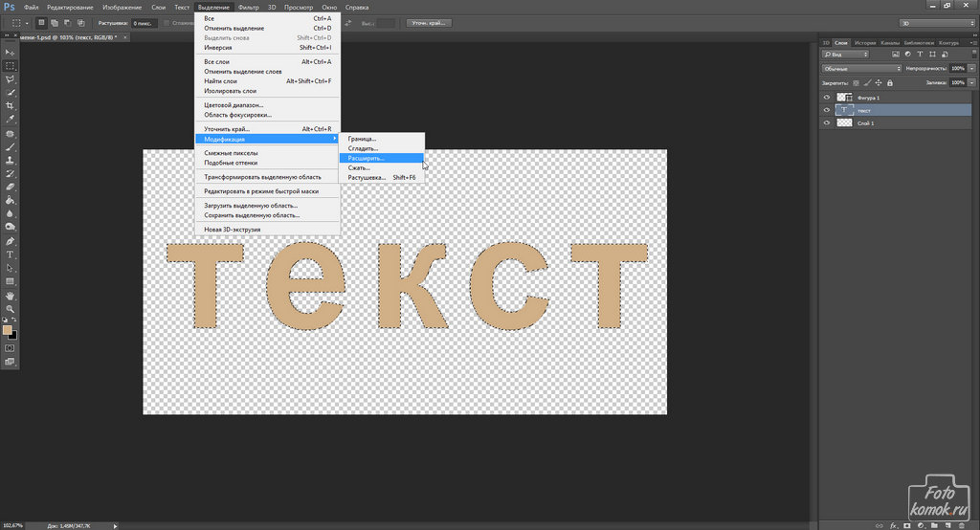Switch to the История tab

tap(864, 42)
